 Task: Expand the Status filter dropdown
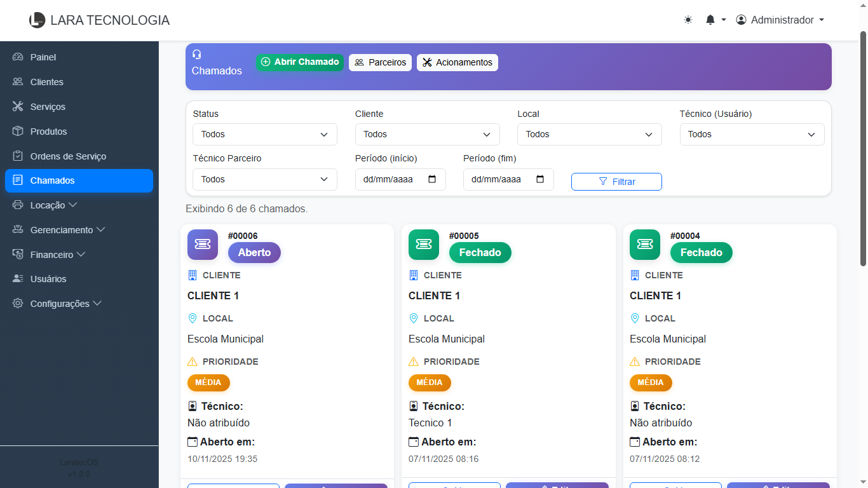(264, 135)
